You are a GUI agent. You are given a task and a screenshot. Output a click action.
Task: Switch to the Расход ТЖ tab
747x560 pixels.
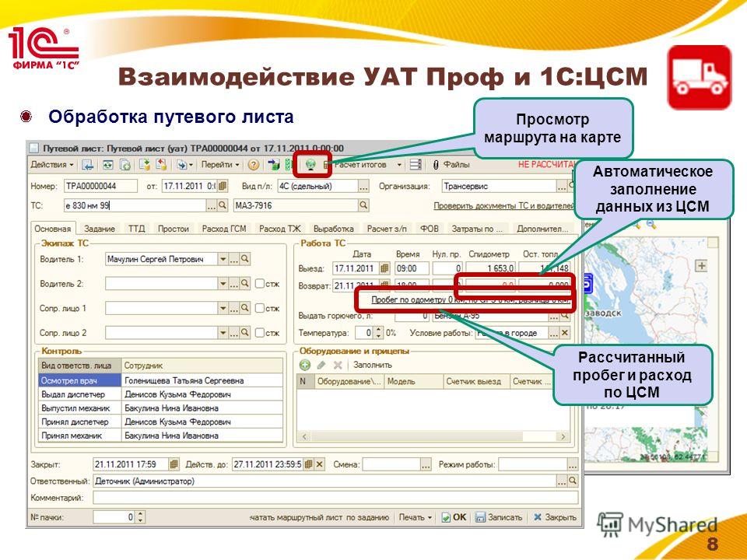[x=279, y=229]
